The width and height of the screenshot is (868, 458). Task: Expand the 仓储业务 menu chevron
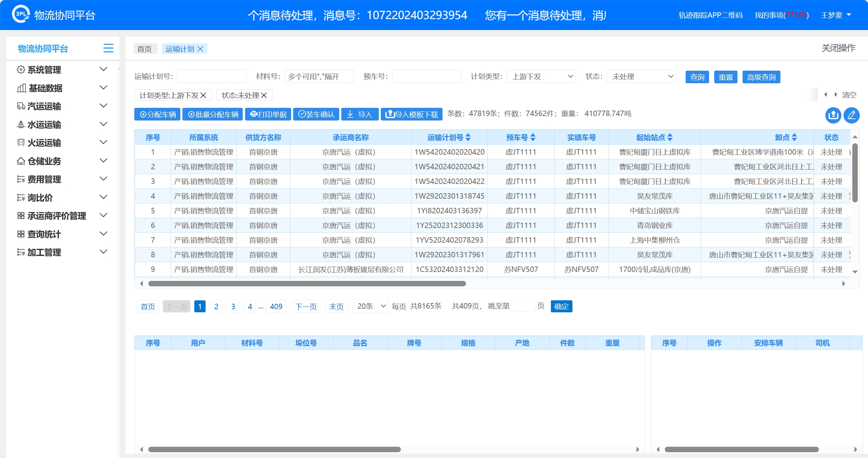[103, 160]
